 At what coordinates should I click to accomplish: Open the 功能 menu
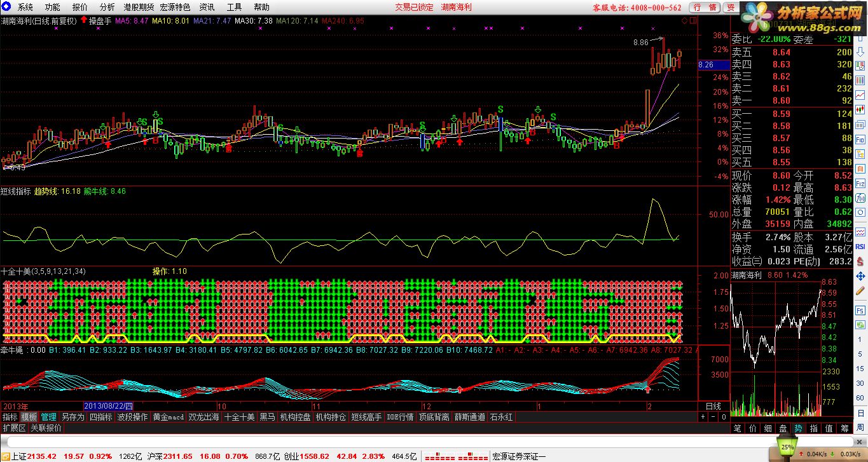(53, 7)
